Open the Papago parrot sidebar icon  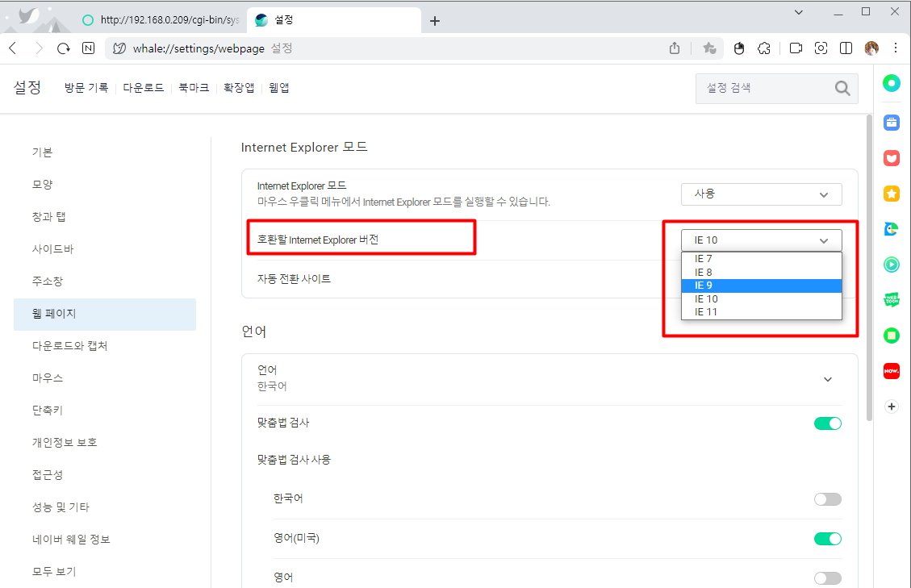892,229
